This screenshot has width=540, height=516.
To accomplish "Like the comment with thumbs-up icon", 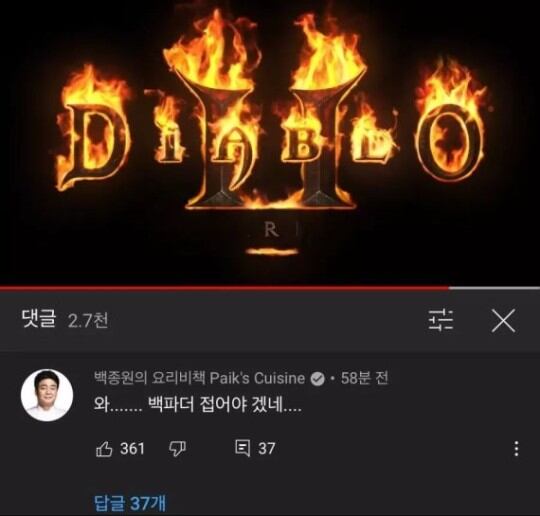I will point(104,449).
